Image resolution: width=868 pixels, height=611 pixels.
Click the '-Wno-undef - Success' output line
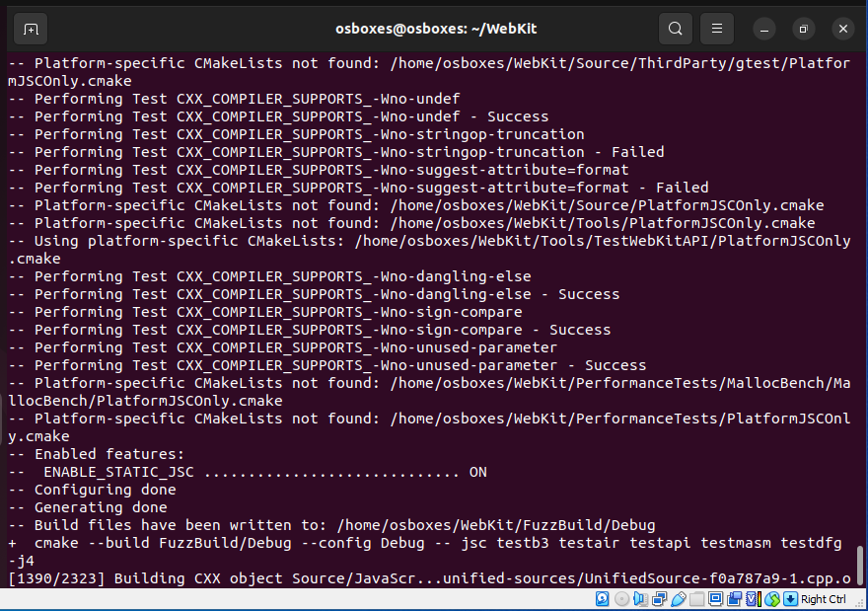coord(278,116)
